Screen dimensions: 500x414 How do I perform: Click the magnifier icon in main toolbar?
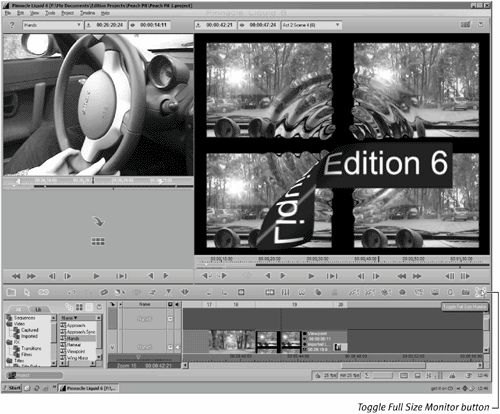click(x=450, y=292)
